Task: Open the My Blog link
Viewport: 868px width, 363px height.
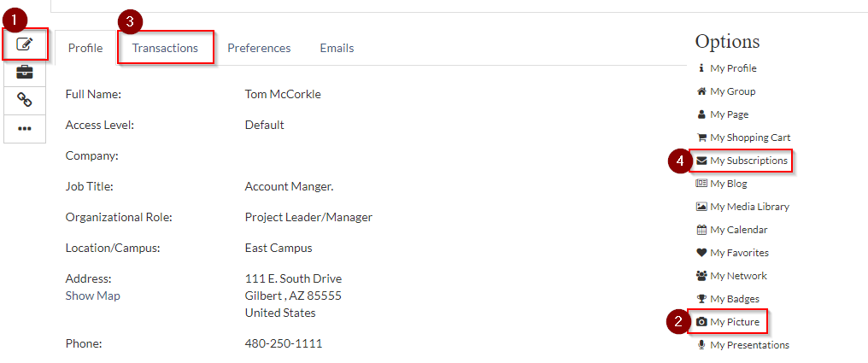Action: click(x=728, y=184)
